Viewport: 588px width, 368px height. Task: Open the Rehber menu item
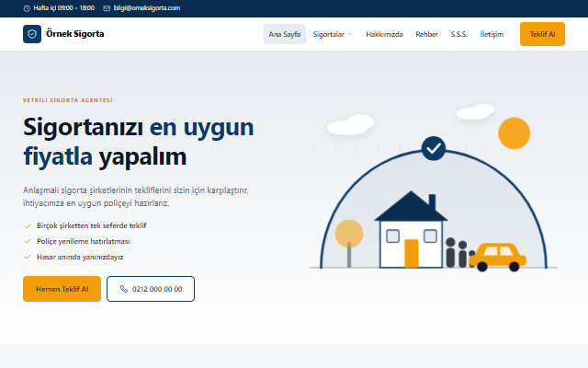426,34
